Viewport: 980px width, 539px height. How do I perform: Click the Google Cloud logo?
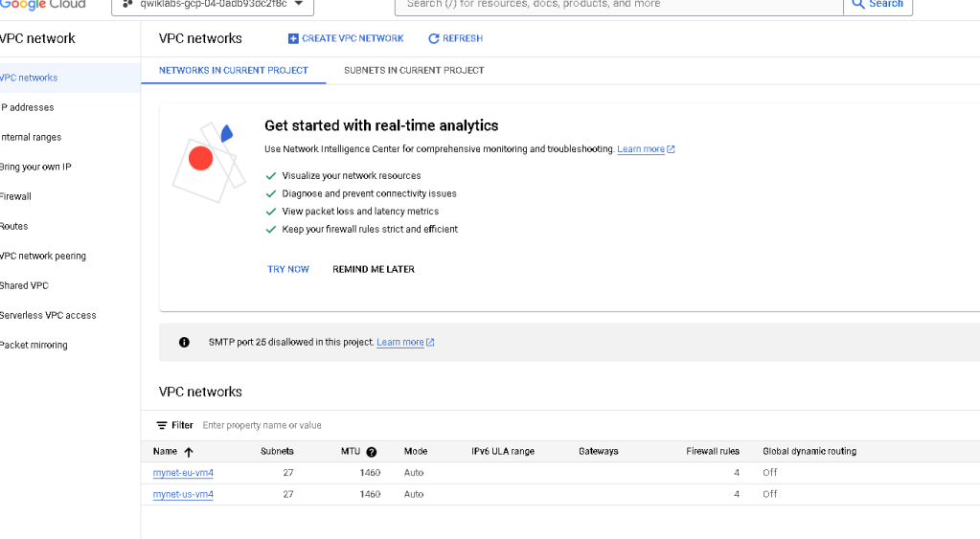coord(42,4)
